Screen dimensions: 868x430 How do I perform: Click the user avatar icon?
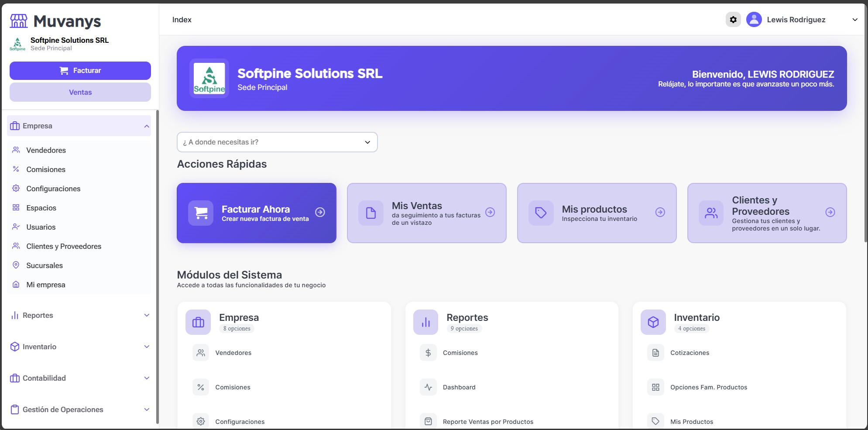[754, 20]
